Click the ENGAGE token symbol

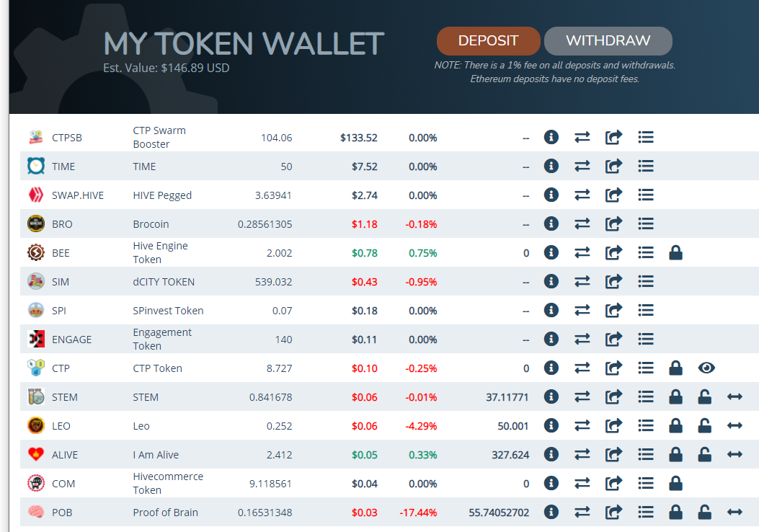(71, 340)
